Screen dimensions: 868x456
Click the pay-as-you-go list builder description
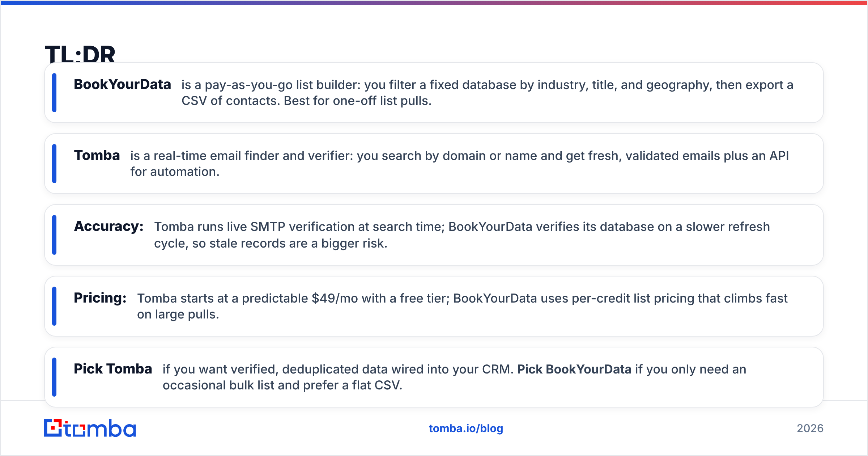pos(487,93)
